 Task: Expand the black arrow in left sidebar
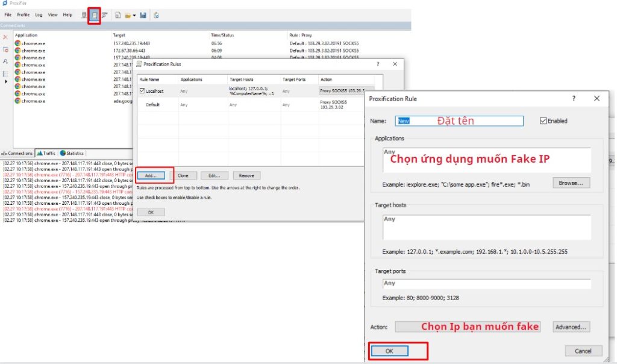pos(6,81)
